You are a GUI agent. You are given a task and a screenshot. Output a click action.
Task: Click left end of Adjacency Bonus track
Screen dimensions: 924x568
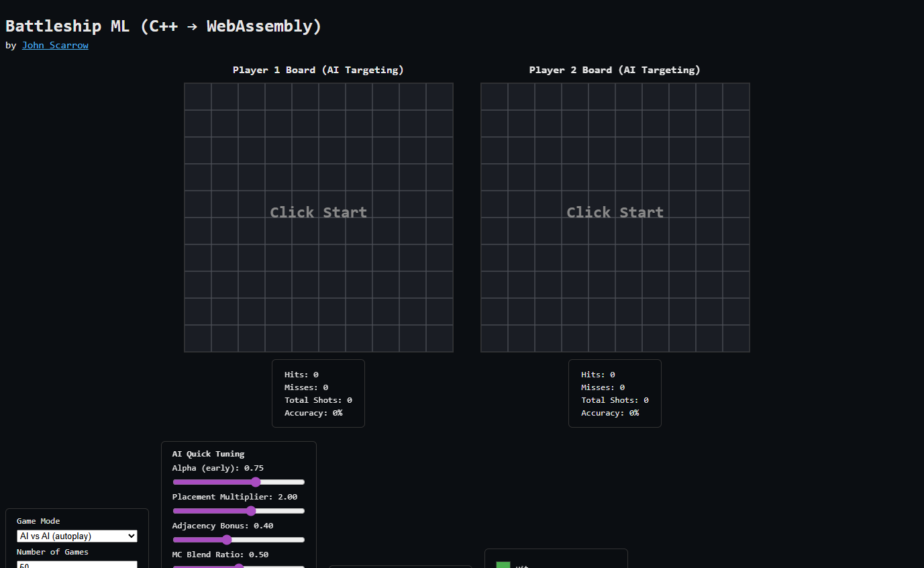(x=175, y=540)
